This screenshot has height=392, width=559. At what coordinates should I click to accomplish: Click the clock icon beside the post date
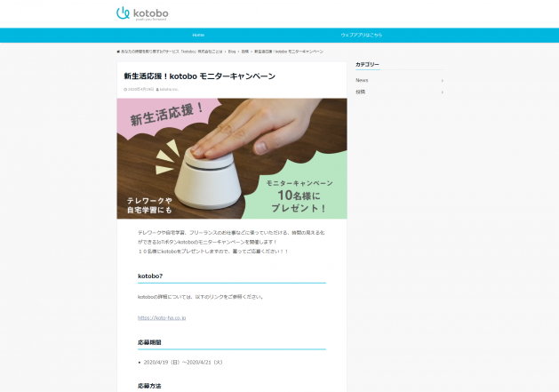tap(125, 90)
